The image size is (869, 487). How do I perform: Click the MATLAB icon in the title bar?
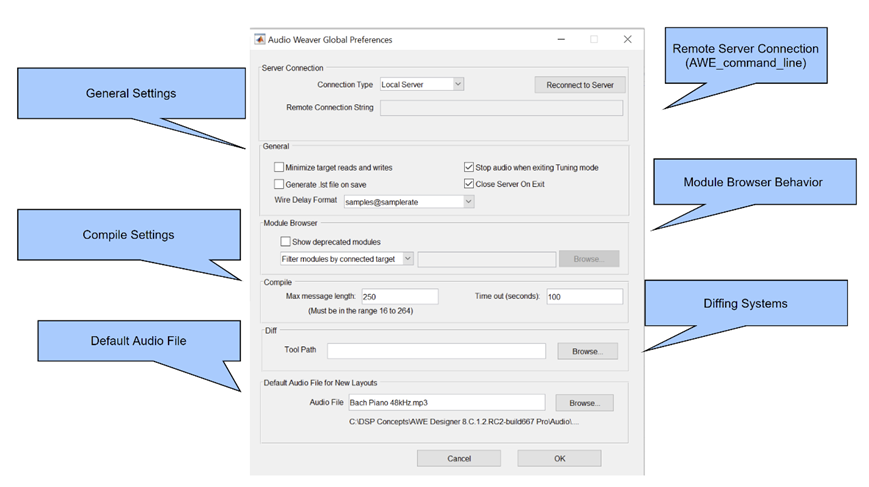[260, 40]
